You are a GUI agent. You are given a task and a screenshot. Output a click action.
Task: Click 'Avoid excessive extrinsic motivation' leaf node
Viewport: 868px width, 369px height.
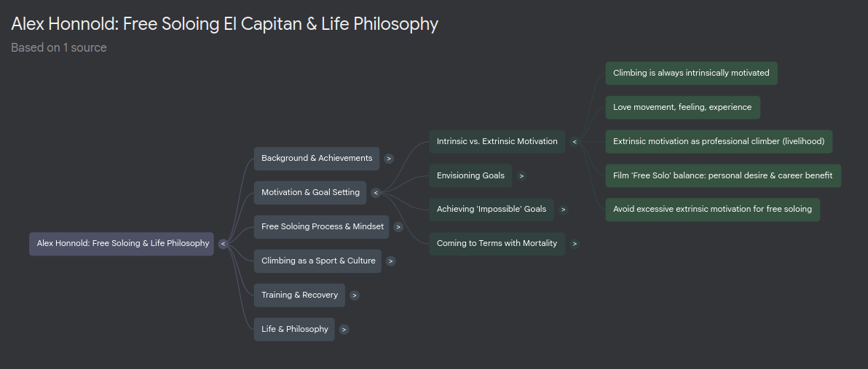pyautogui.click(x=712, y=210)
